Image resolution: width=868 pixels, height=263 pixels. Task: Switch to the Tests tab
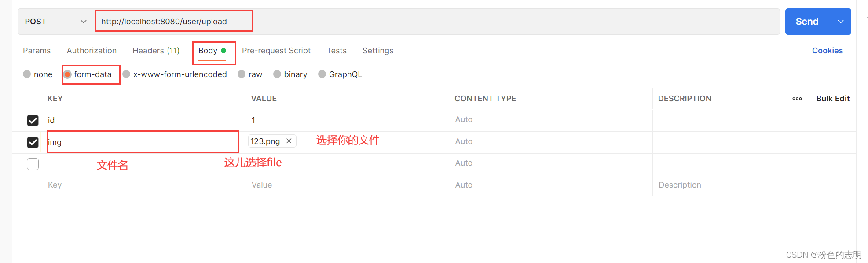337,51
